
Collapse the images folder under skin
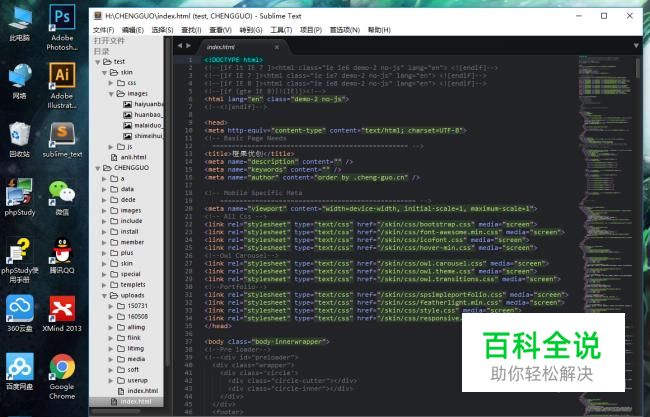coord(111,94)
